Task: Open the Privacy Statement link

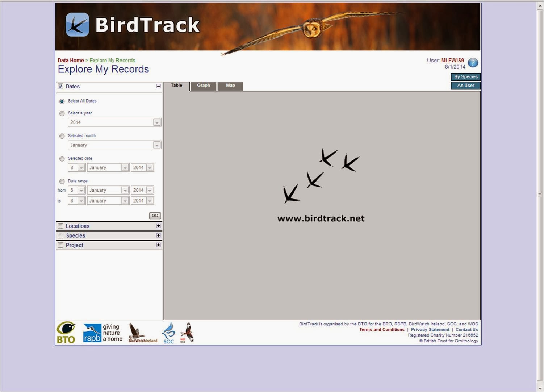Action: (430, 330)
